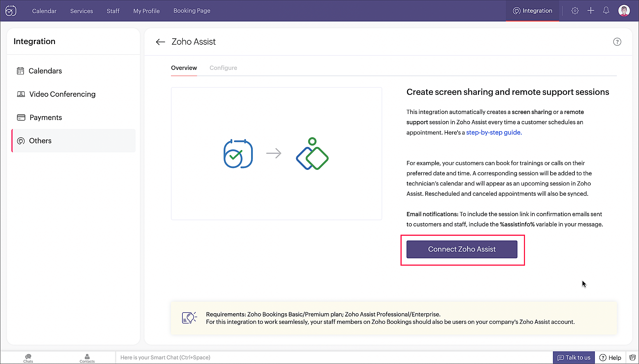Open settings gear icon
The height and width of the screenshot is (364, 639).
(575, 11)
